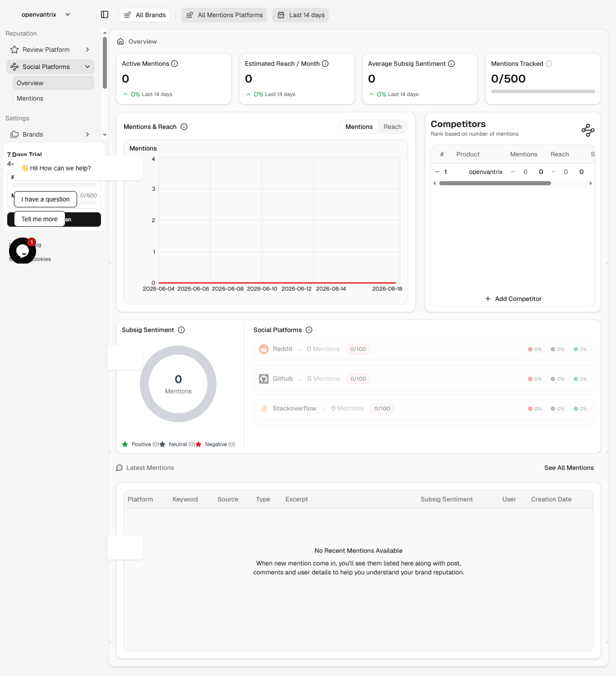
Task: Click 'Tell me more' chat button
Action: pos(40,219)
